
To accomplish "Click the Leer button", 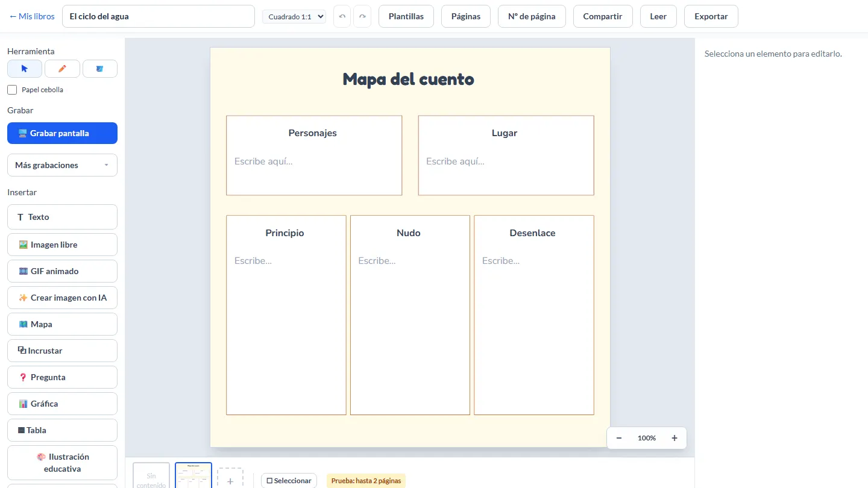I will pyautogui.click(x=658, y=16).
